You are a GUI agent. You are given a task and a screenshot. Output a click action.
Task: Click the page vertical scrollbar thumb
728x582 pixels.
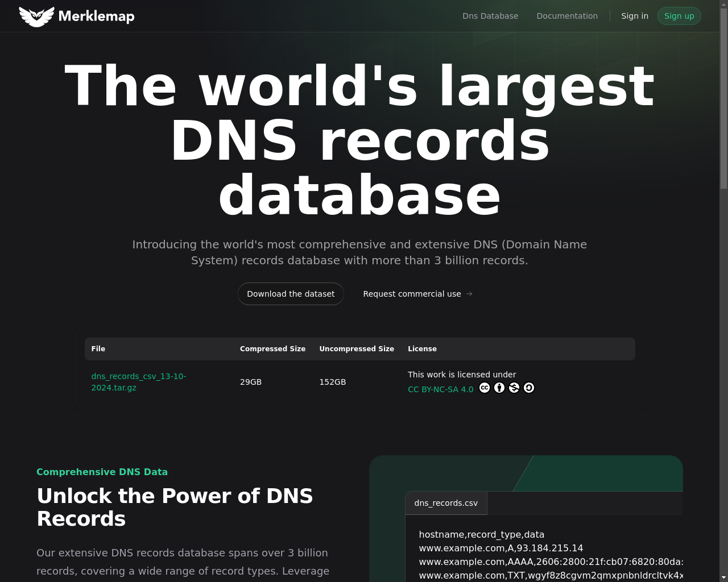point(723,98)
